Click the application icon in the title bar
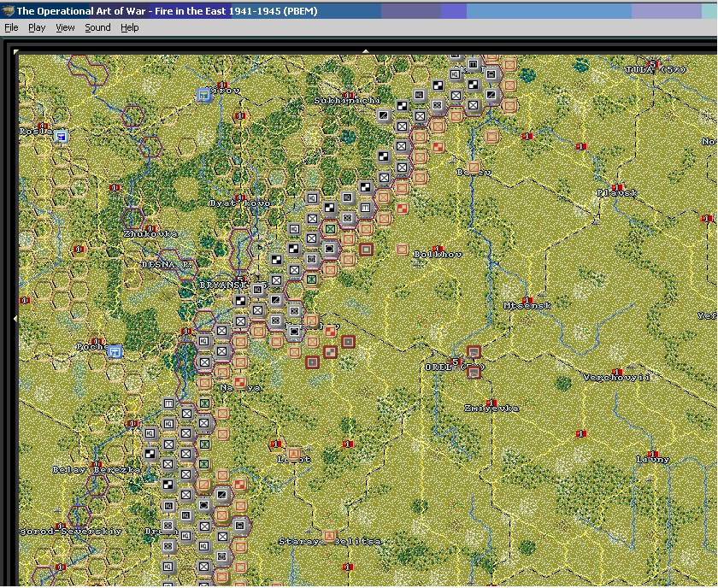The image size is (718, 588). 8,10
